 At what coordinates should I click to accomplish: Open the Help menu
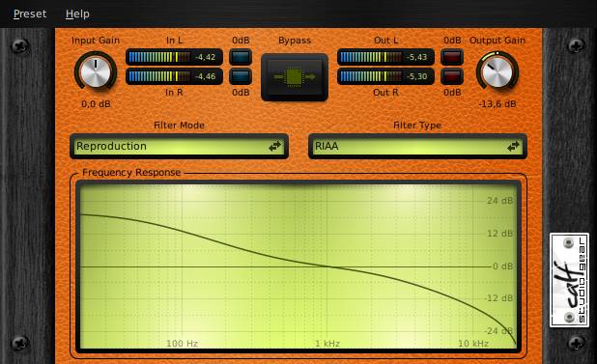click(x=77, y=14)
